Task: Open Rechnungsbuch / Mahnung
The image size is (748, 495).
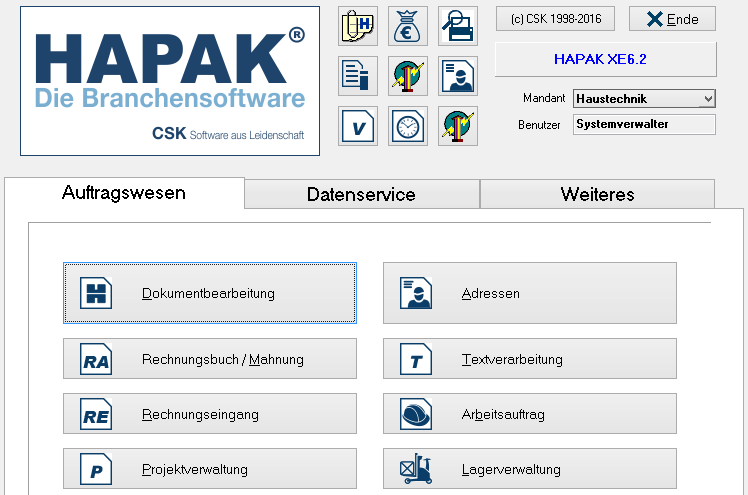Action: [x=210, y=359]
